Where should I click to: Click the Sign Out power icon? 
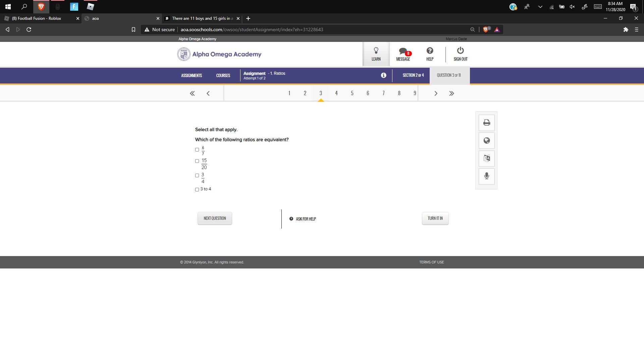[x=460, y=54]
